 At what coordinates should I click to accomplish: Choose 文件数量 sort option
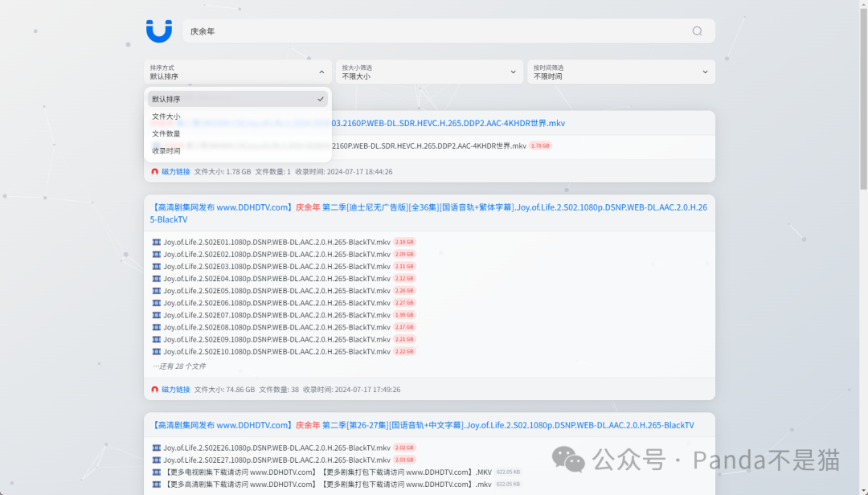click(237, 133)
